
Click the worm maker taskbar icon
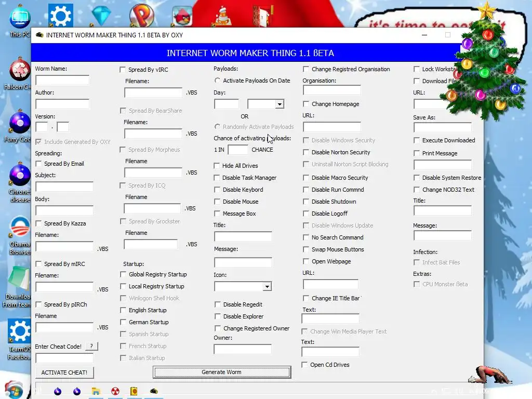point(154,391)
